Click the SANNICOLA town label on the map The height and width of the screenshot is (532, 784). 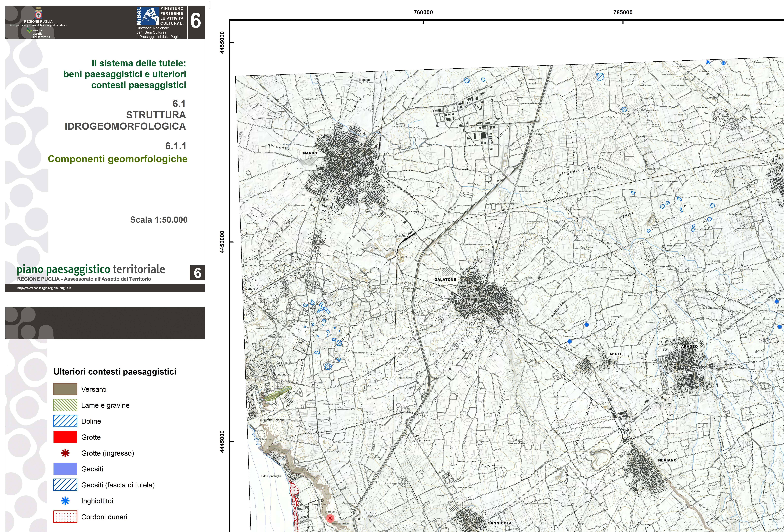tap(500, 523)
